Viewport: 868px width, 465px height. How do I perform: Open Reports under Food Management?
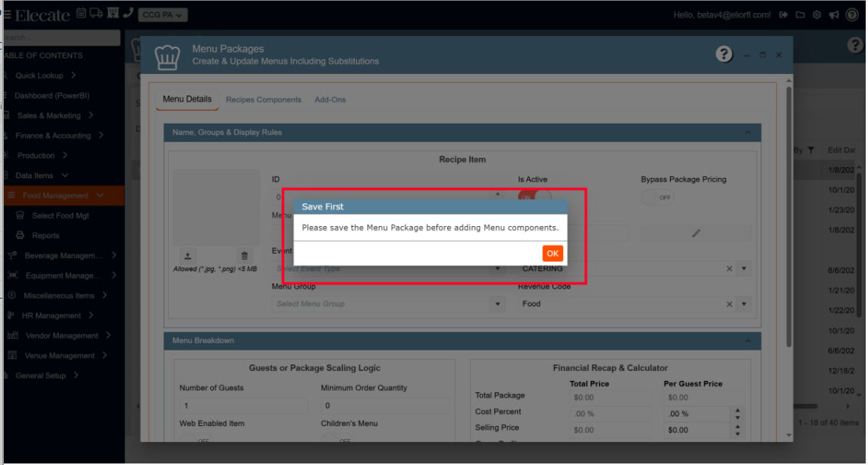[x=45, y=235]
